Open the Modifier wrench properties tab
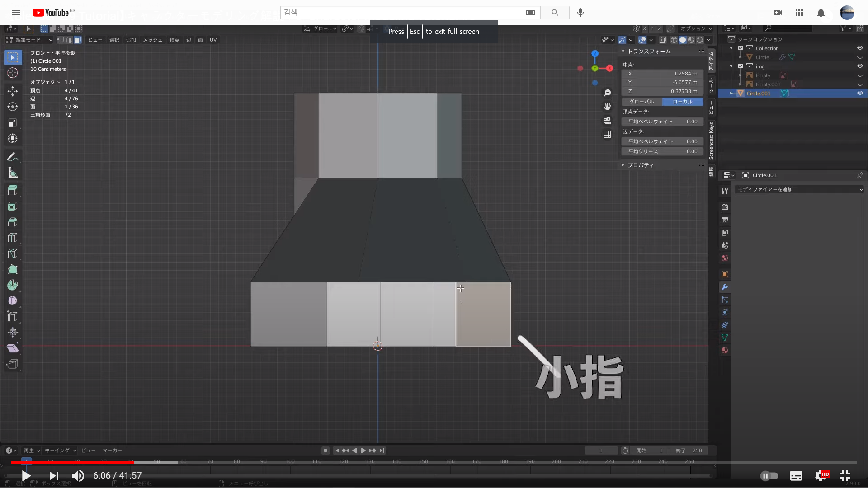Viewport: 868px width, 488px height. click(x=725, y=287)
